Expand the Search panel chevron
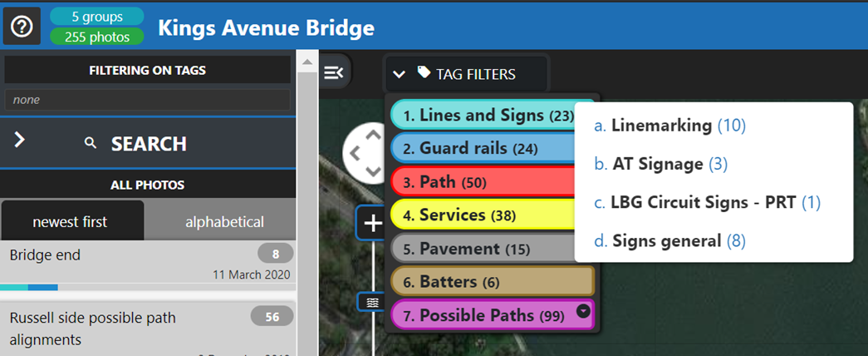This screenshot has width=868, height=356. (20, 140)
